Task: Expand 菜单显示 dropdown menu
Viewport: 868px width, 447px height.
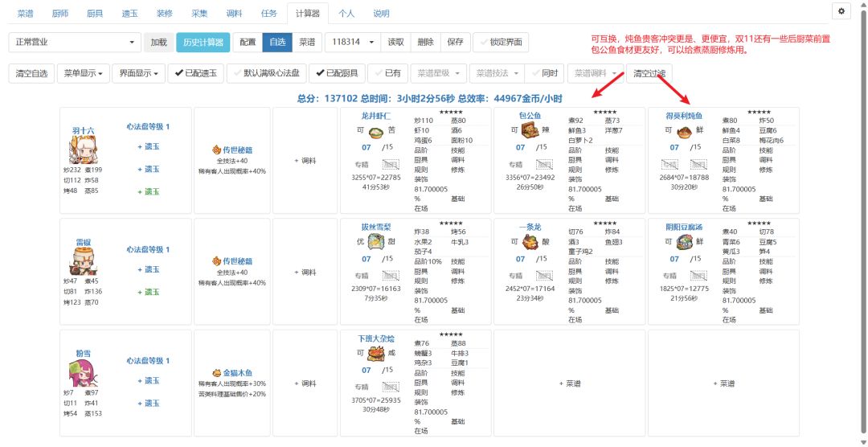Action: pos(83,73)
